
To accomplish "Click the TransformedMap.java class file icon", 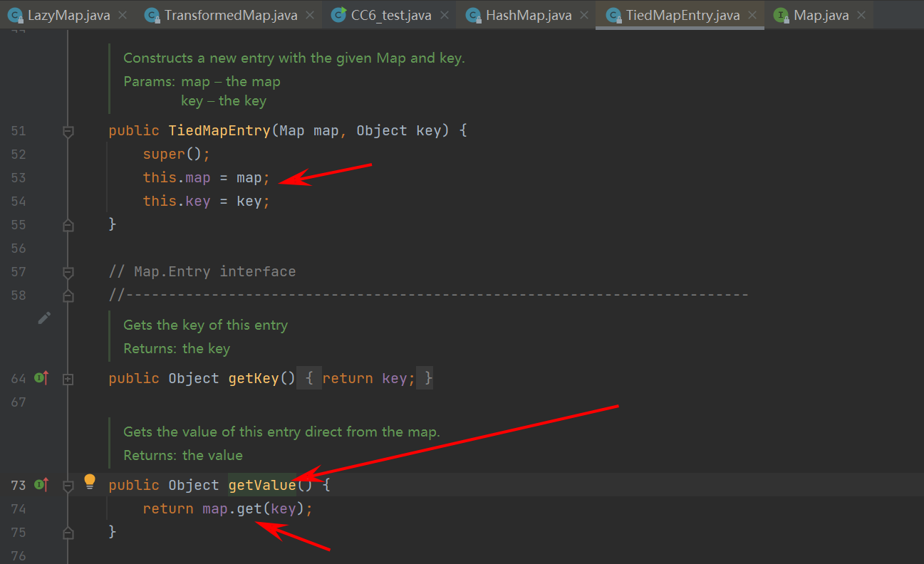I will coord(151,15).
